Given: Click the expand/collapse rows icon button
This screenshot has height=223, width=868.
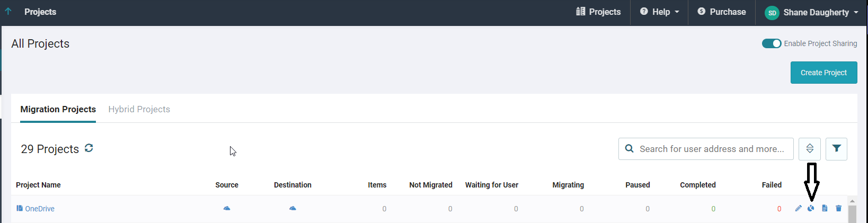Looking at the screenshot, I should (x=810, y=149).
